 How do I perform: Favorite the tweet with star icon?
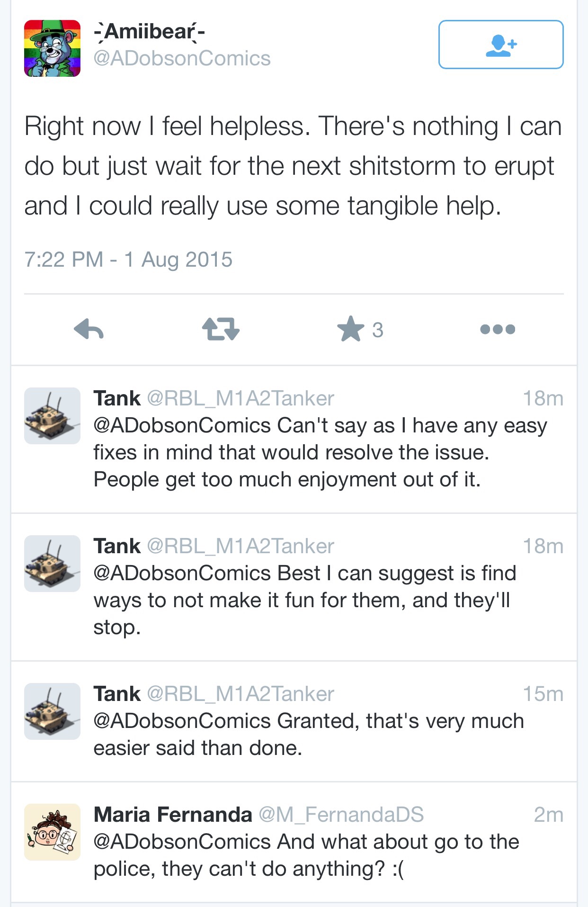tap(351, 329)
